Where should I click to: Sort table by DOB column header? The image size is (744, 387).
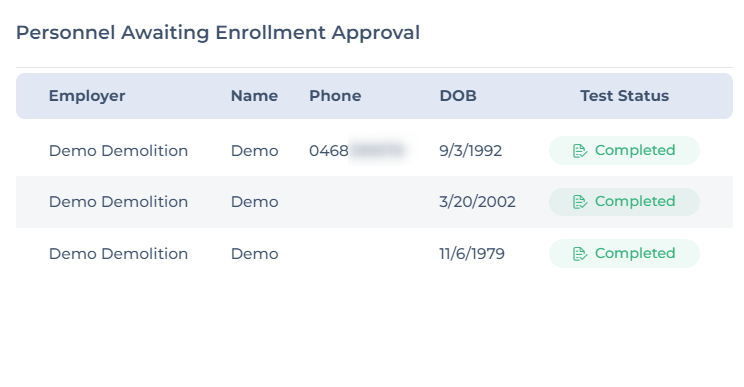(x=458, y=96)
